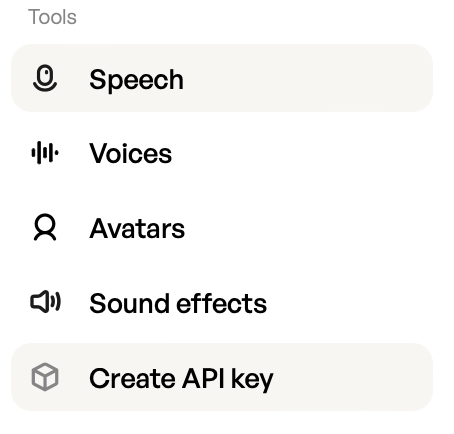
Task: Go to the Voices section
Action: pyautogui.click(x=222, y=153)
